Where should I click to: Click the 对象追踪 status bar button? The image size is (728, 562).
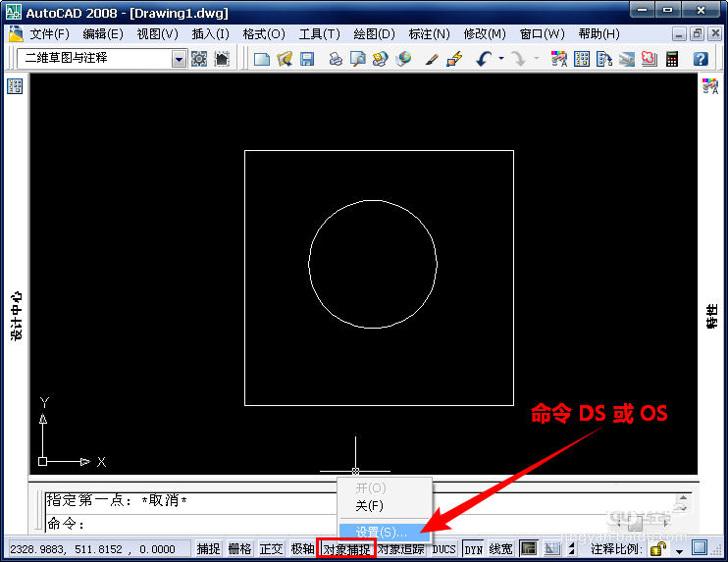(x=401, y=549)
